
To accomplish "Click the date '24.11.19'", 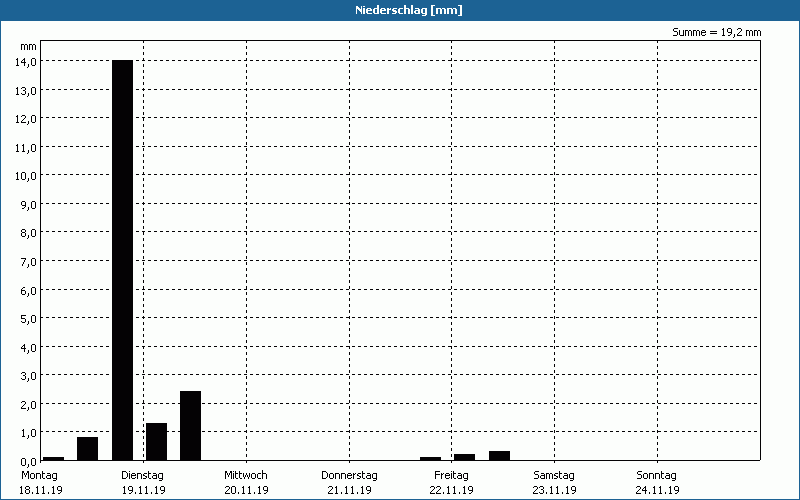I will (x=658, y=490).
